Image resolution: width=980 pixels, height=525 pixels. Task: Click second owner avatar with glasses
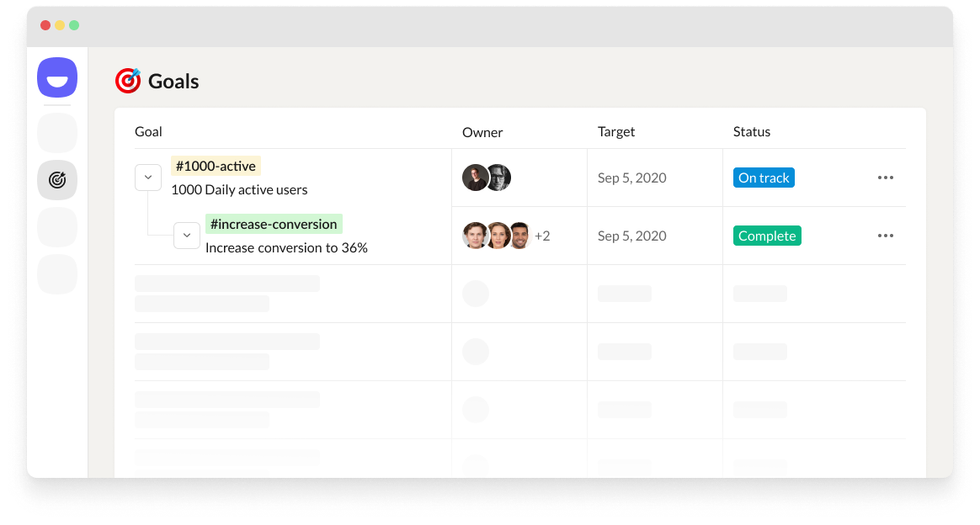(498, 178)
